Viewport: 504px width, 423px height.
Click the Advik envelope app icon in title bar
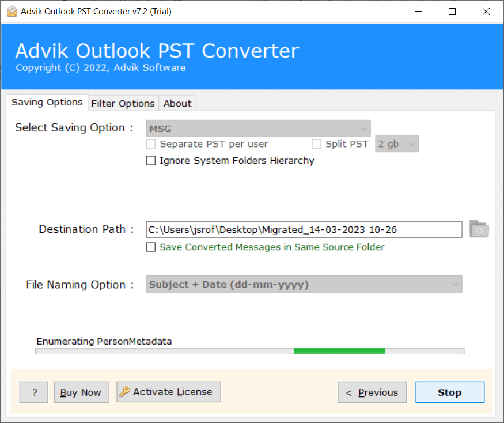coord(12,12)
